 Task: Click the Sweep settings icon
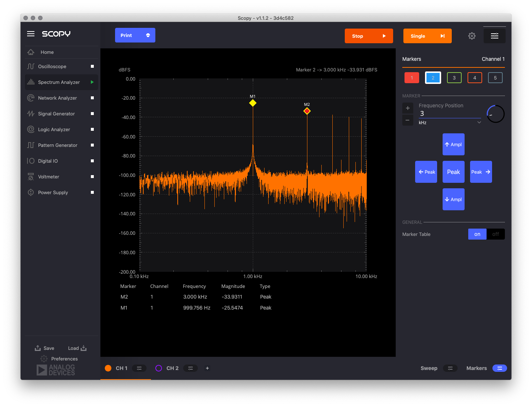(x=450, y=368)
